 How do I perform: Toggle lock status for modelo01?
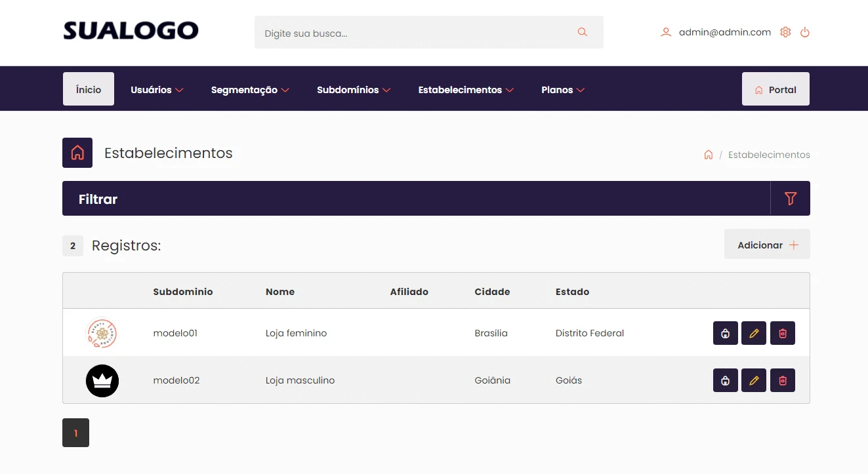[725, 333]
